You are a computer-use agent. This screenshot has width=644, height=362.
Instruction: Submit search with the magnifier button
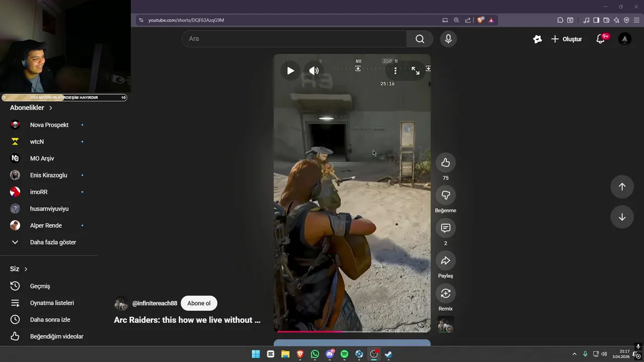(x=420, y=39)
